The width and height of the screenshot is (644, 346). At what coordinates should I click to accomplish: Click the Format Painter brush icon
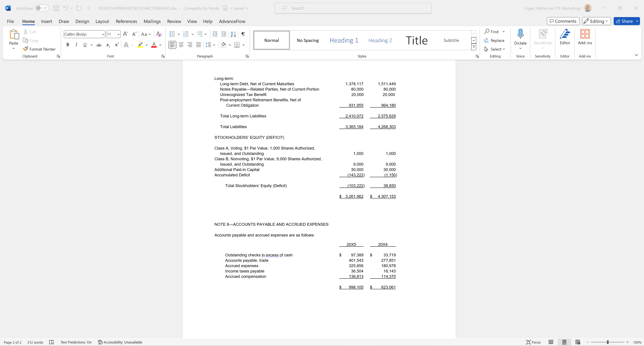[x=25, y=49]
